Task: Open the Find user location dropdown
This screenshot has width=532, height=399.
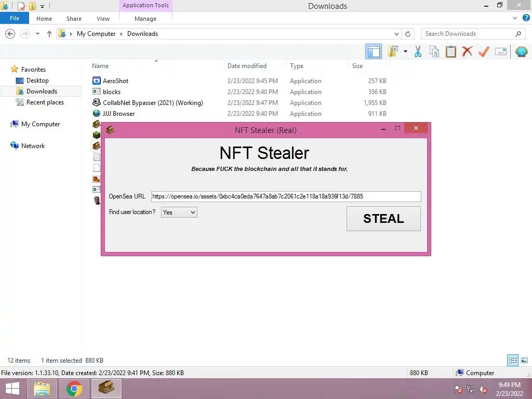Action: [x=179, y=212]
